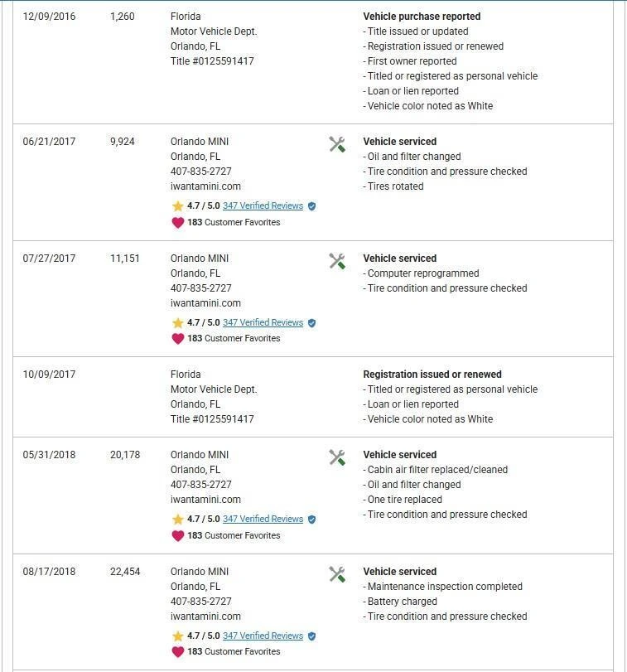This screenshot has height=672, width=627.
Task: Open 347 Verified Reviews link in the 08/17/2018 entry
Action: pos(263,636)
